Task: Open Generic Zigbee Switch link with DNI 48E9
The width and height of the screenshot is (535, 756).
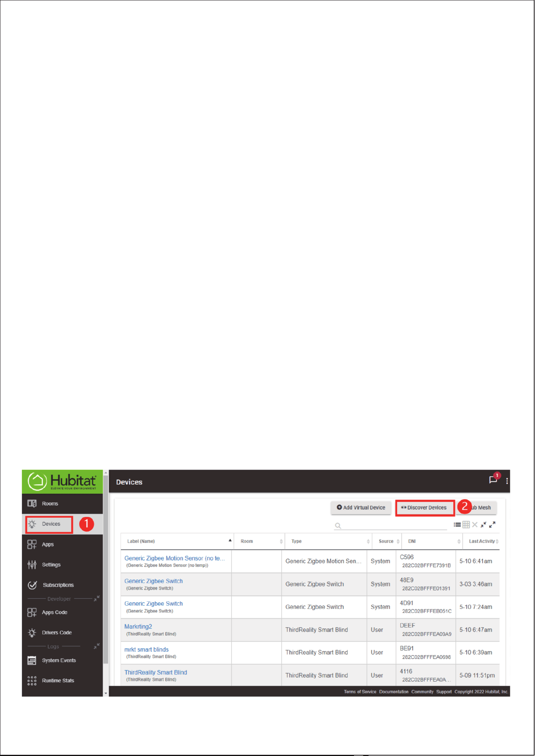Action: (x=154, y=581)
